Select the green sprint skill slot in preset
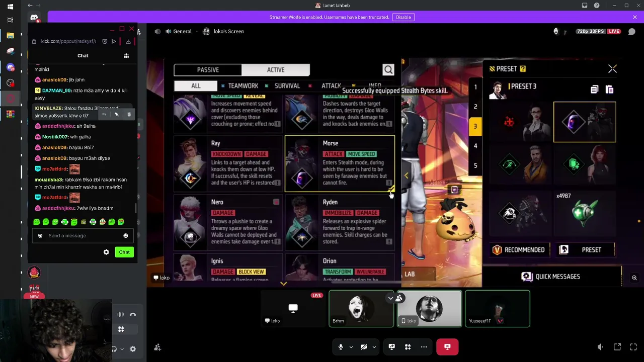The width and height of the screenshot is (644, 362). (521, 164)
